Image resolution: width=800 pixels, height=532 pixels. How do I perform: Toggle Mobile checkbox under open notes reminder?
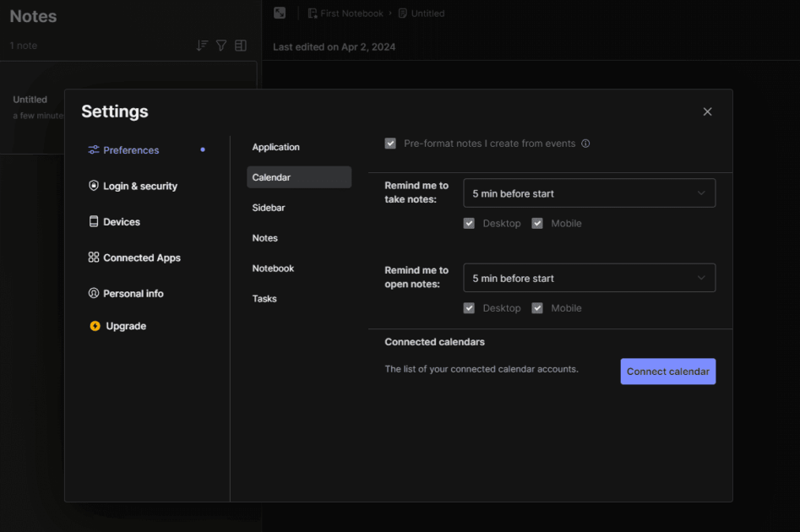[x=537, y=308]
